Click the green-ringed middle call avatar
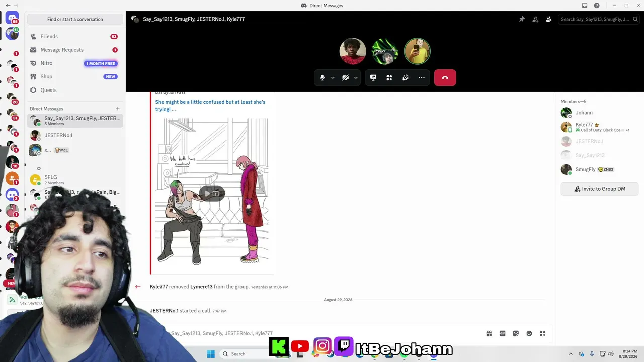Viewport: 644px width, 362px height. (x=385, y=51)
